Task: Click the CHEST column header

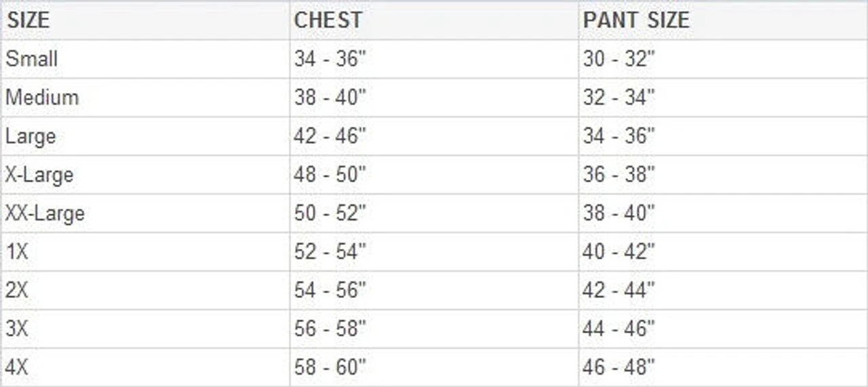Action: point(328,20)
